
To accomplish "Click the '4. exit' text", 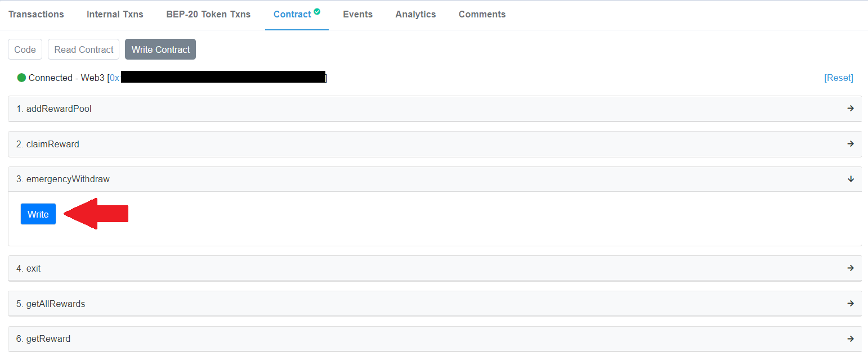I will [x=29, y=269].
